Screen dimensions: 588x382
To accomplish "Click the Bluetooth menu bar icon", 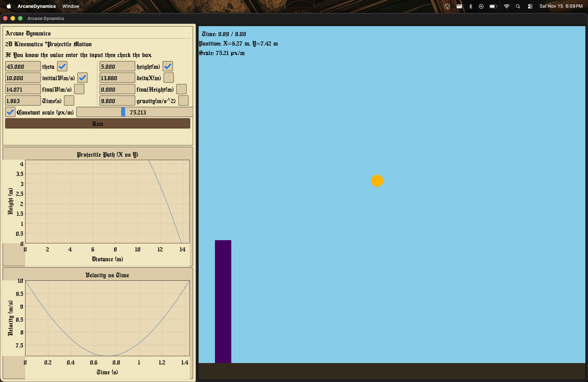I will (x=470, y=6).
